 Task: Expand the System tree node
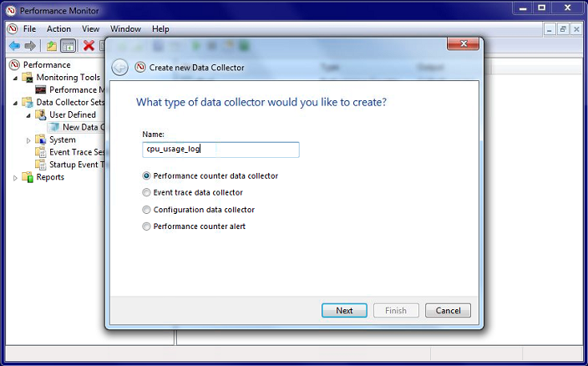(x=28, y=140)
